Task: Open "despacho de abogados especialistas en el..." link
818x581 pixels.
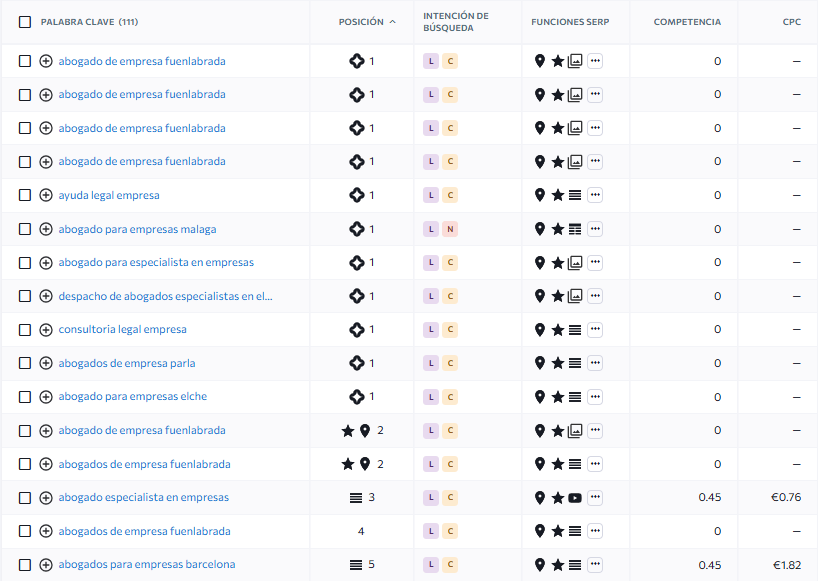Action: pyautogui.click(x=165, y=296)
